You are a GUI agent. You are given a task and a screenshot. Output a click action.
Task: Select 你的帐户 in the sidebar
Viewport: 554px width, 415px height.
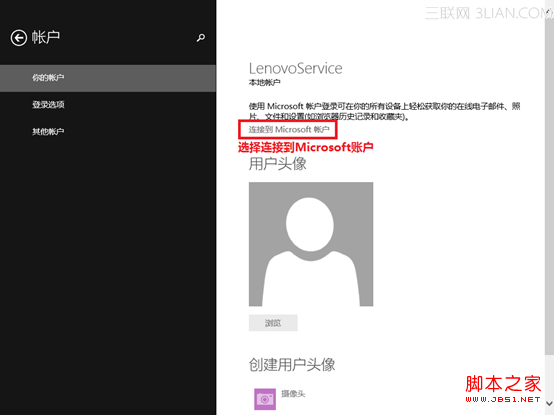tap(108, 78)
